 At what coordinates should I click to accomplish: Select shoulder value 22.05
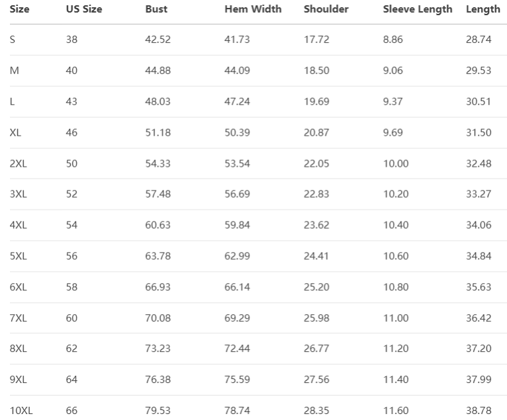316,163
